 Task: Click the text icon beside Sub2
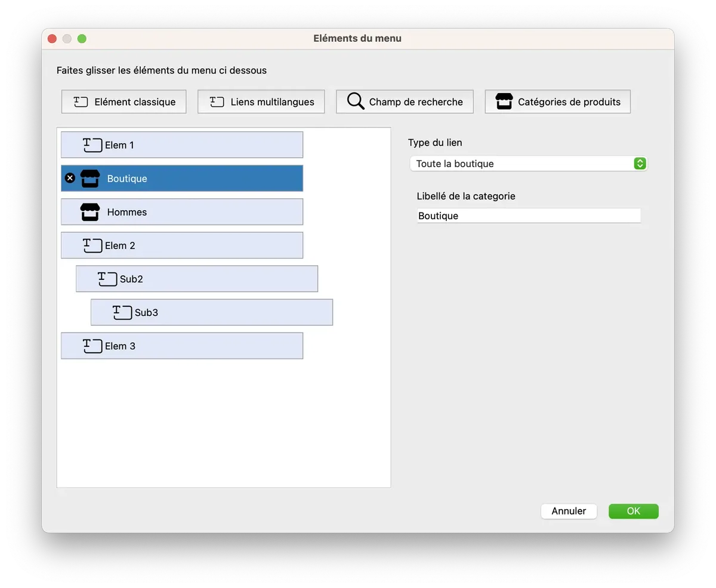107,279
